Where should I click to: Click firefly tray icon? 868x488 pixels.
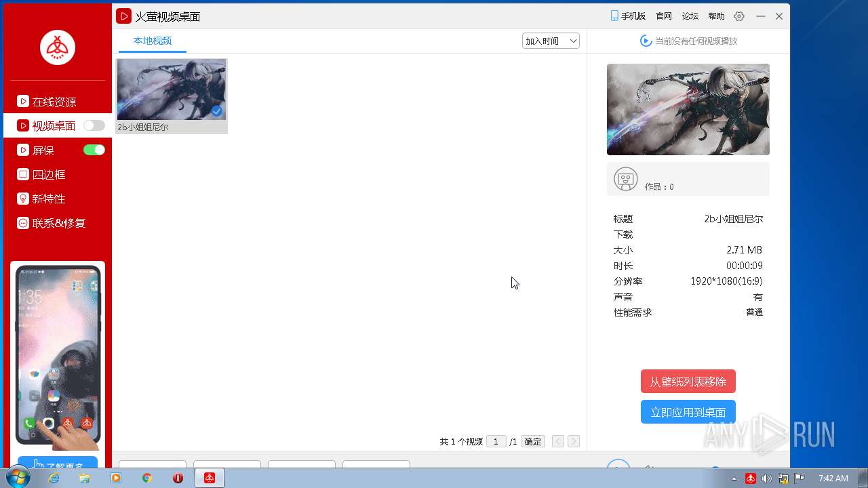point(751,478)
